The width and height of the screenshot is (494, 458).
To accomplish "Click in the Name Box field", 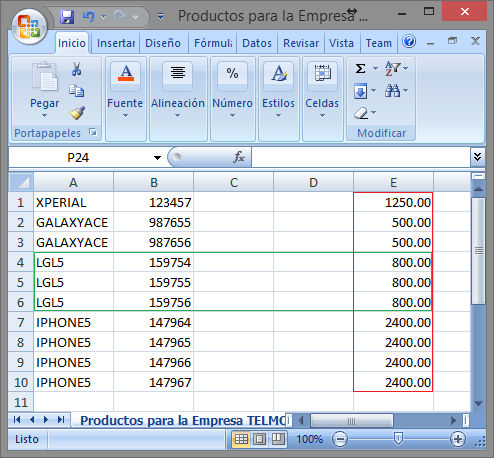I will click(x=78, y=157).
